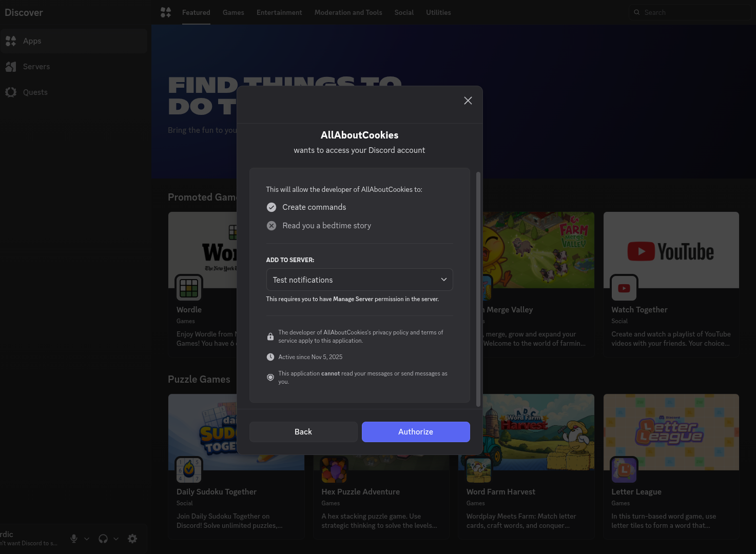Viewport: 756px width, 554px height.
Task: Toggle the Read you a bedtime story permission
Action: click(x=272, y=226)
